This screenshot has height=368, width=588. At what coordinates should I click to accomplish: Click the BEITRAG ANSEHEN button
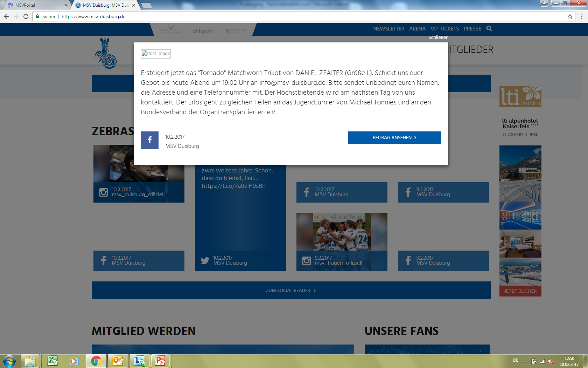point(394,137)
